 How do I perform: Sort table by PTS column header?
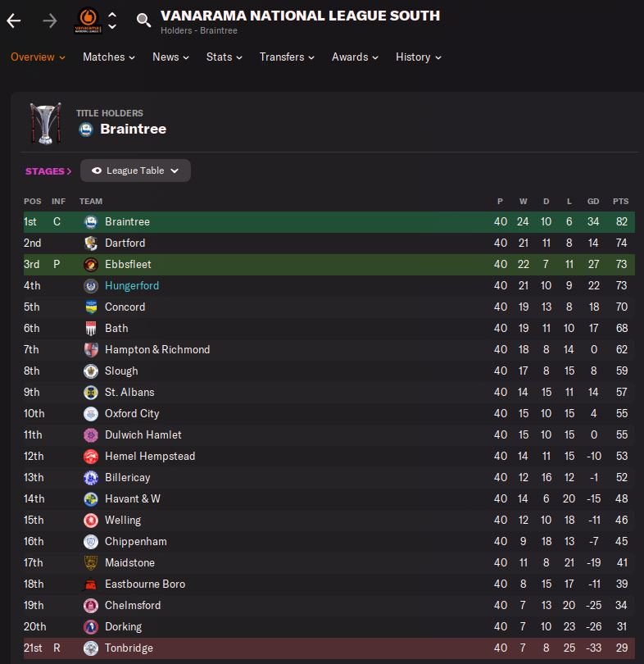[x=620, y=202]
